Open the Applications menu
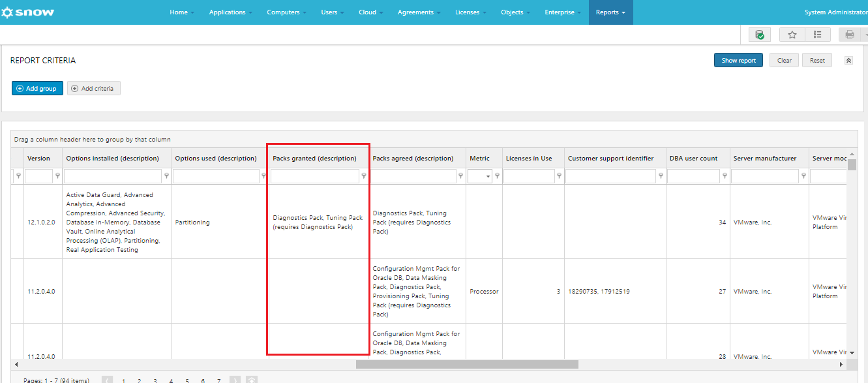The height and width of the screenshot is (383, 868). (x=231, y=12)
